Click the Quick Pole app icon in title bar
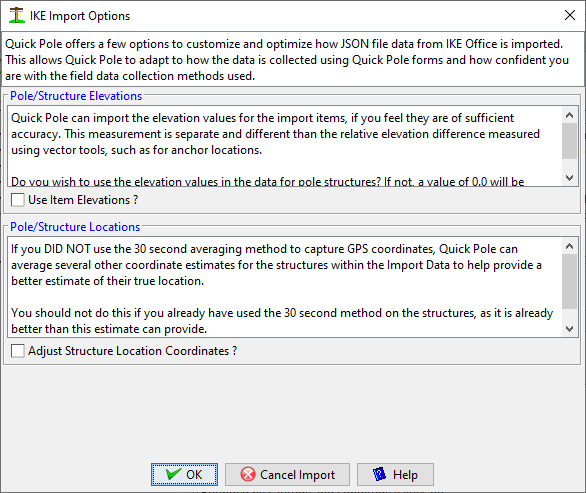 pyautogui.click(x=16, y=15)
